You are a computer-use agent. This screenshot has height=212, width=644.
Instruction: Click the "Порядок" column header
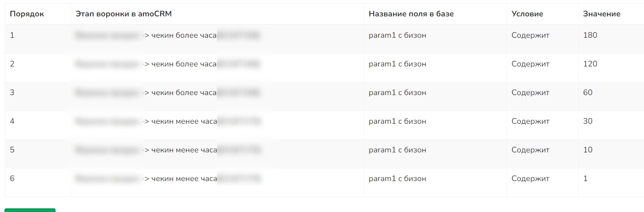pyautogui.click(x=27, y=14)
